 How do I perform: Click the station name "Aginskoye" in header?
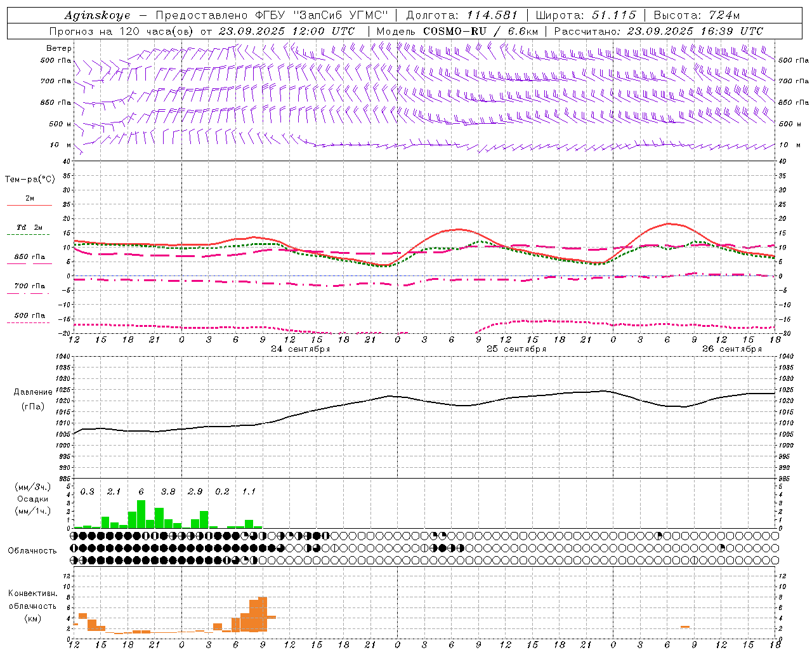[98, 15]
